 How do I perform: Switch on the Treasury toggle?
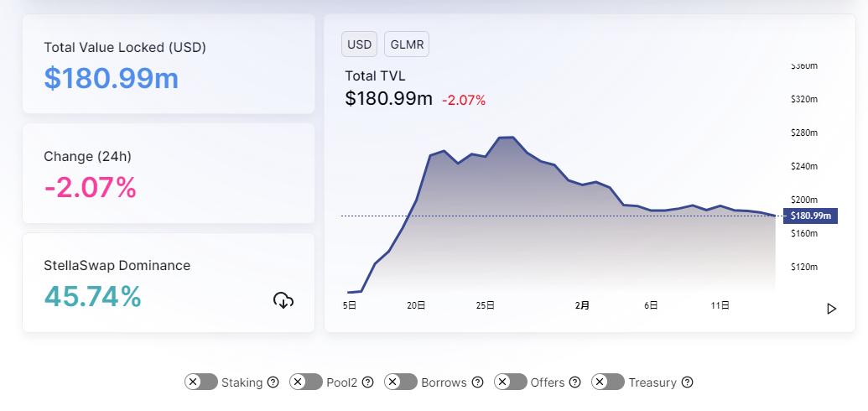tap(608, 382)
